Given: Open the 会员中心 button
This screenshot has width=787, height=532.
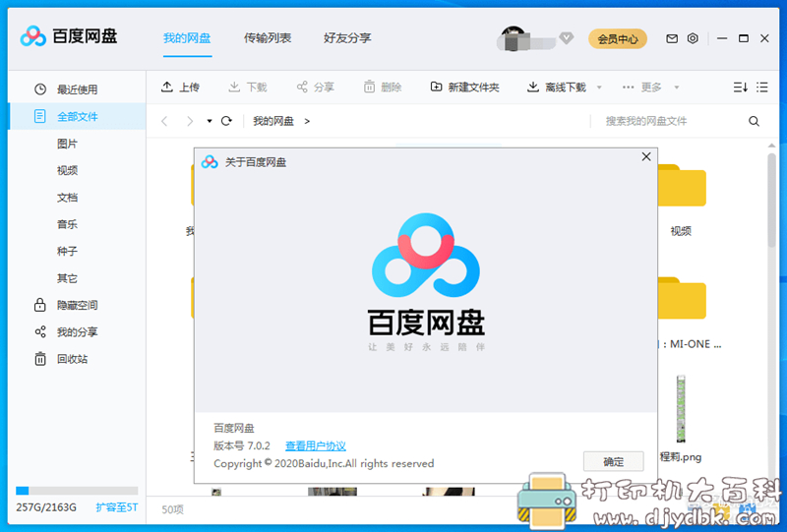Looking at the screenshot, I should tap(618, 38).
